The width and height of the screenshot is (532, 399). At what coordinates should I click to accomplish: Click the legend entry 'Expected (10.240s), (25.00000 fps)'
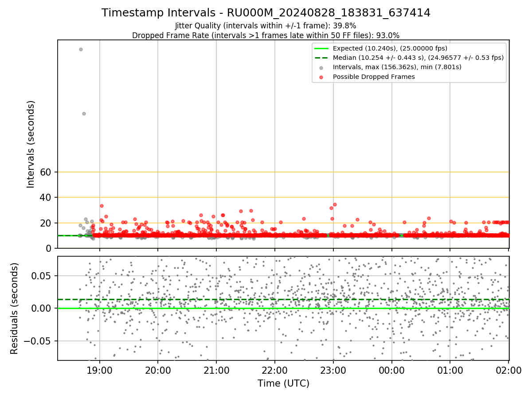pos(390,49)
